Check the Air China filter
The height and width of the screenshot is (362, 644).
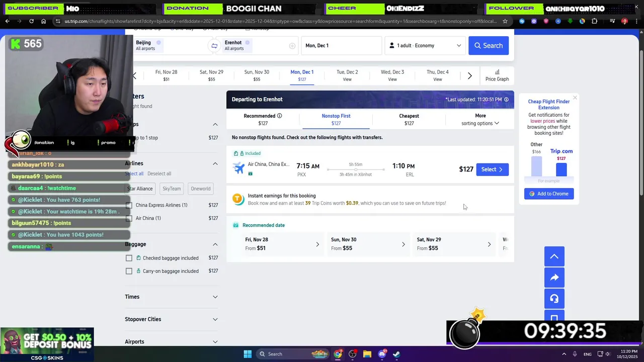click(x=129, y=218)
